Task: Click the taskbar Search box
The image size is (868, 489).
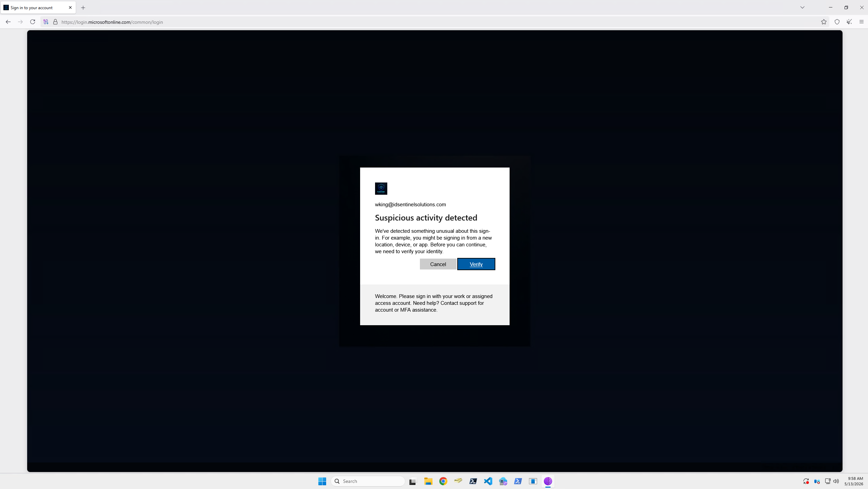Action: pyautogui.click(x=368, y=481)
